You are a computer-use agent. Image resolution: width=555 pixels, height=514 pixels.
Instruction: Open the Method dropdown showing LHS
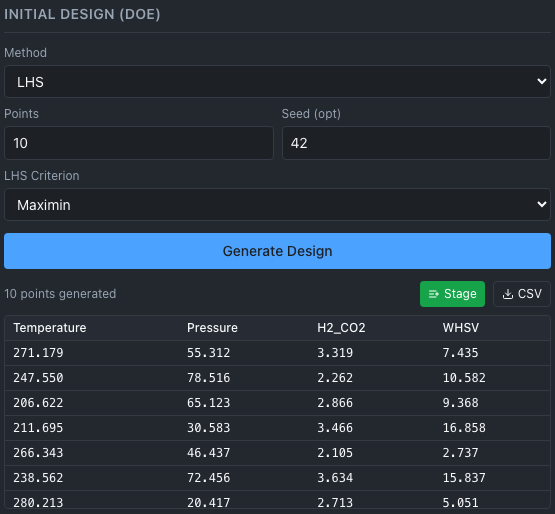pyautogui.click(x=277, y=81)
